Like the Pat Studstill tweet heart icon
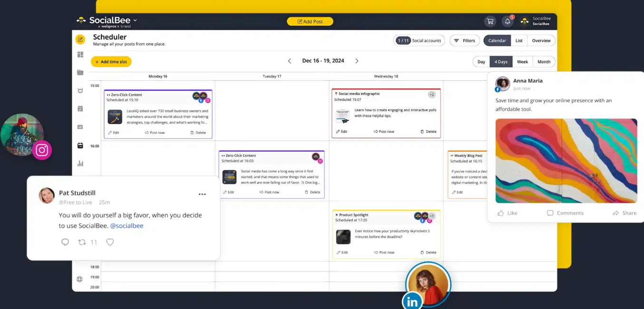644x309 pixels. (110, 242)
